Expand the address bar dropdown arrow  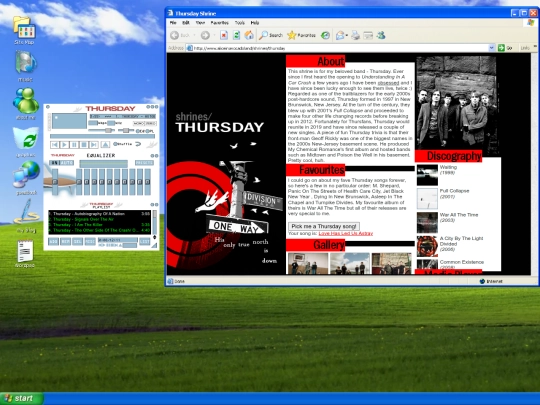pyautogui.click(x=491, y=48)
